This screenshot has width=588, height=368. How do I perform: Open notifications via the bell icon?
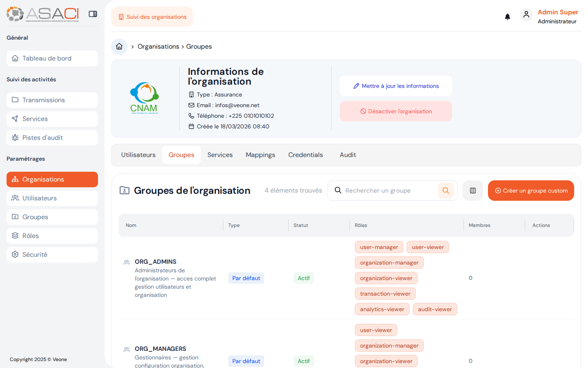click(x=508, y=17)
